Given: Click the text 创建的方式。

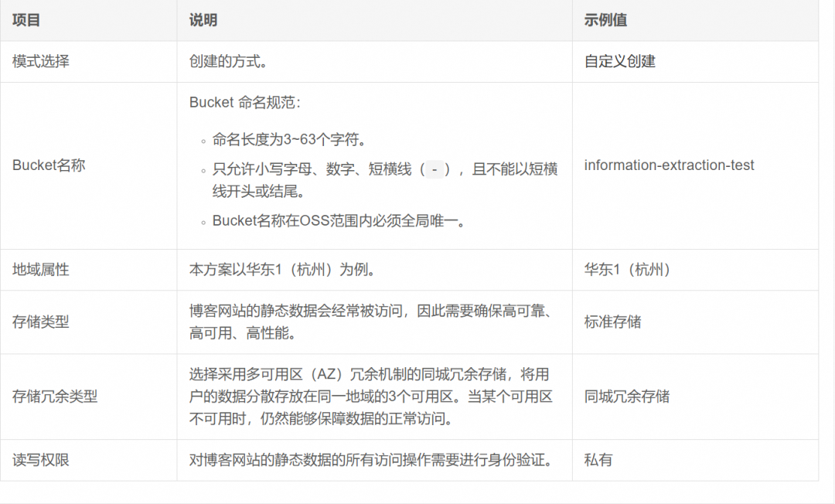Looking at the screenshot, I should tap(228, 61).
